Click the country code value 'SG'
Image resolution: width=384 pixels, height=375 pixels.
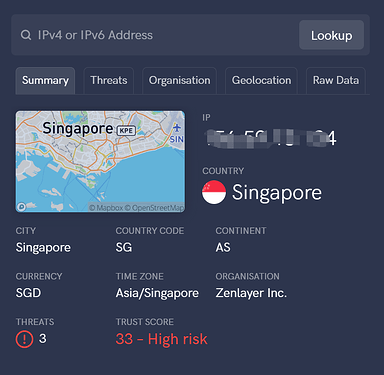tap(124, 247)
